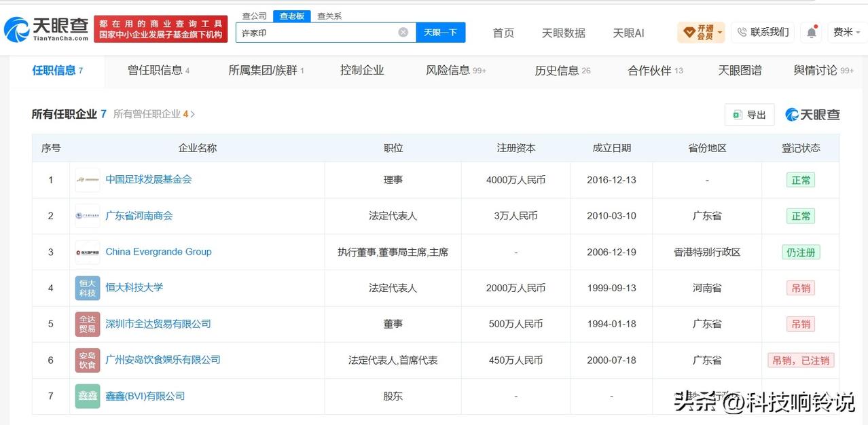Open the 控制企业 tab
The height and width of the screenshot is (425, 868).
(x=362, y=70)
